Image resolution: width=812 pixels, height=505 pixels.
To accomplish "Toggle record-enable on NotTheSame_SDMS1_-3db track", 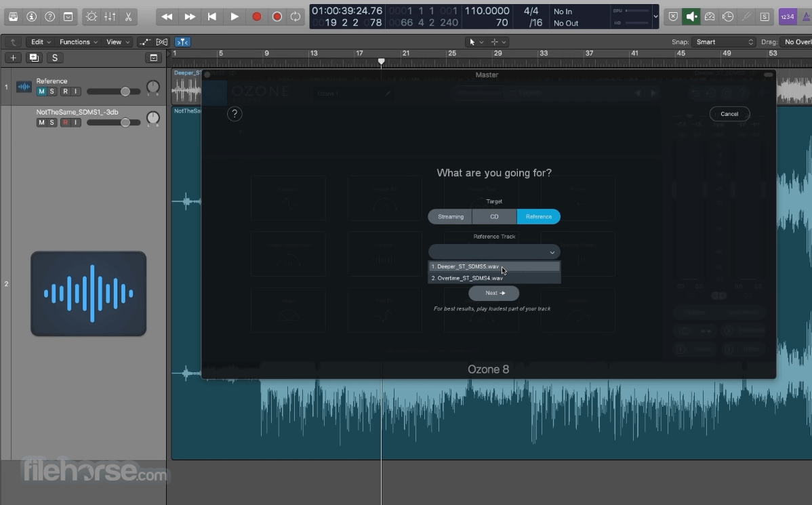I will pos(65,123).
